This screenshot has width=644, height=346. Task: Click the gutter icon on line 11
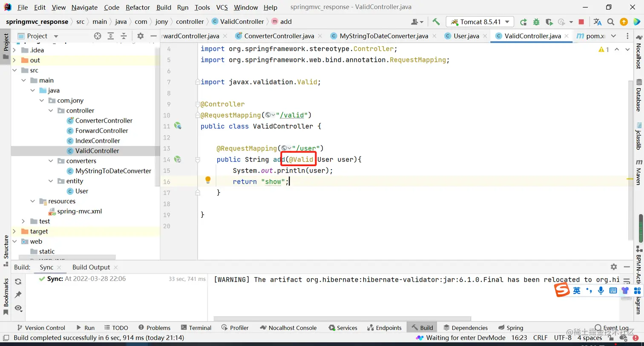(178, 126)
